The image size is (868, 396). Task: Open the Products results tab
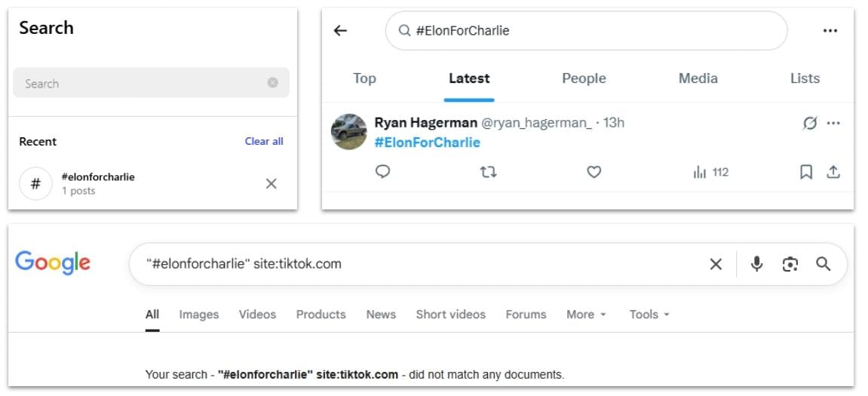(x=321, y=314)
